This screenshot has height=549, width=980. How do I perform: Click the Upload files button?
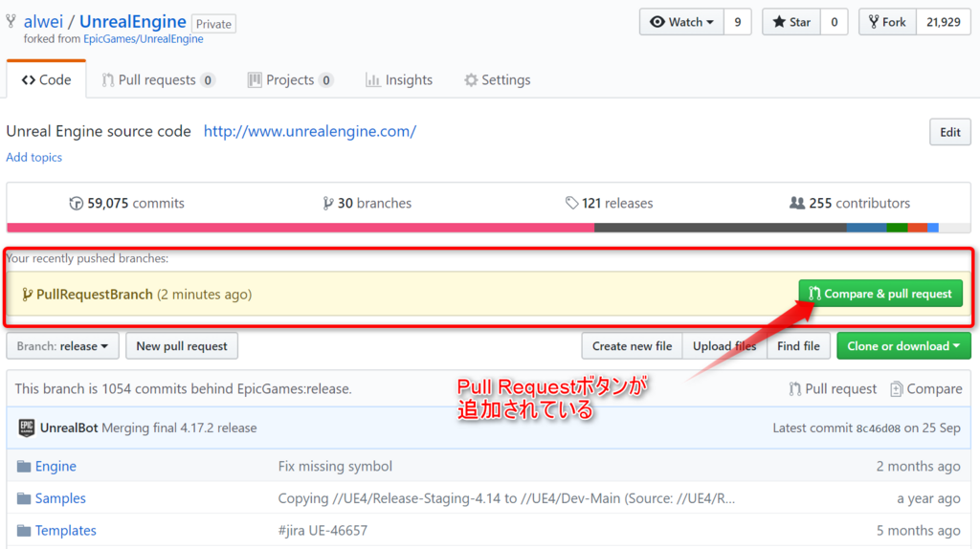pos(724,346)
